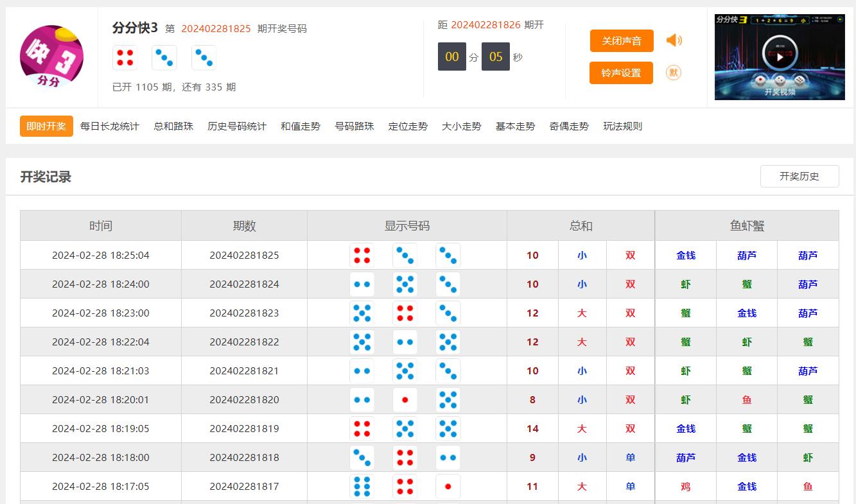Click the middle red dice in row 202402281817

(x=405, y=487)
